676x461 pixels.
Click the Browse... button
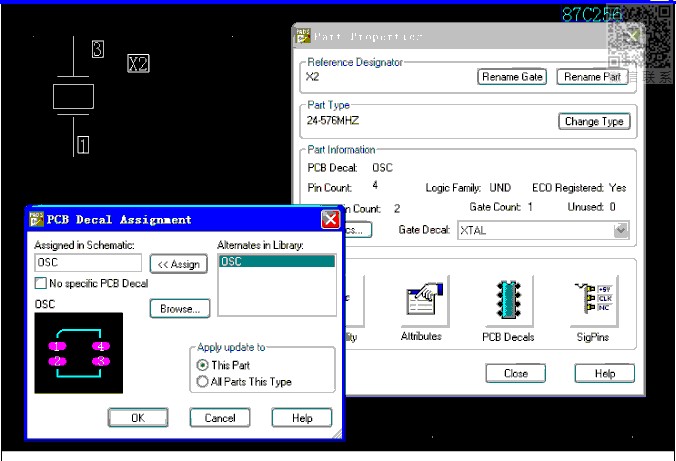180,309
